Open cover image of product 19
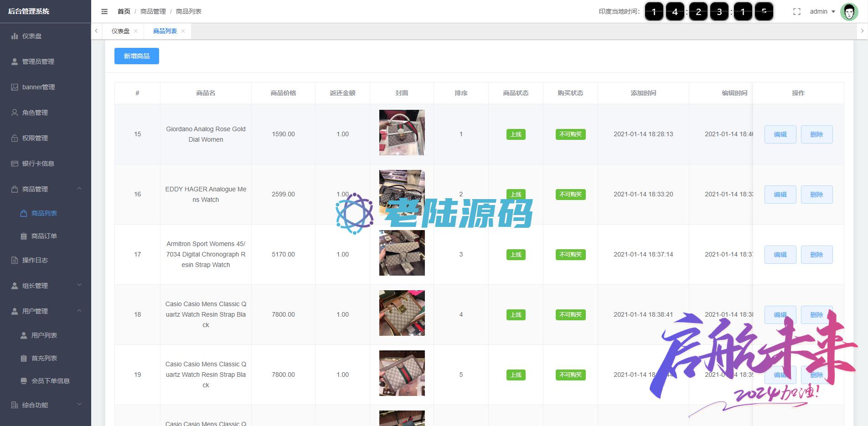 (x=402, y=373)
